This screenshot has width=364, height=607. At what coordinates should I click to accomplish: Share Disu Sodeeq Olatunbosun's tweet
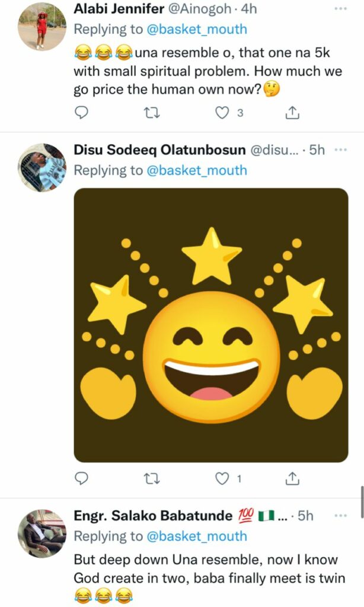[x=292, y=479]
